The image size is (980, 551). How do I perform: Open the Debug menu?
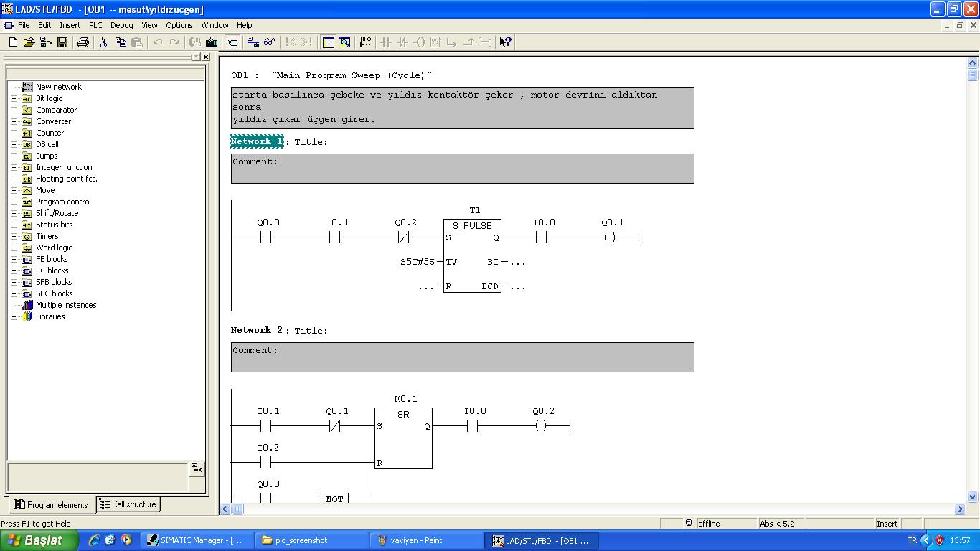click(x=121, y=25)
